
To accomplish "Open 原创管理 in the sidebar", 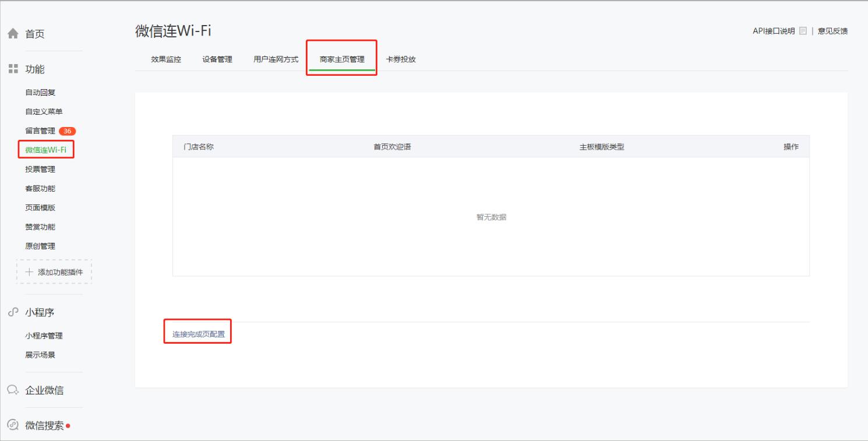I will 40,246.
